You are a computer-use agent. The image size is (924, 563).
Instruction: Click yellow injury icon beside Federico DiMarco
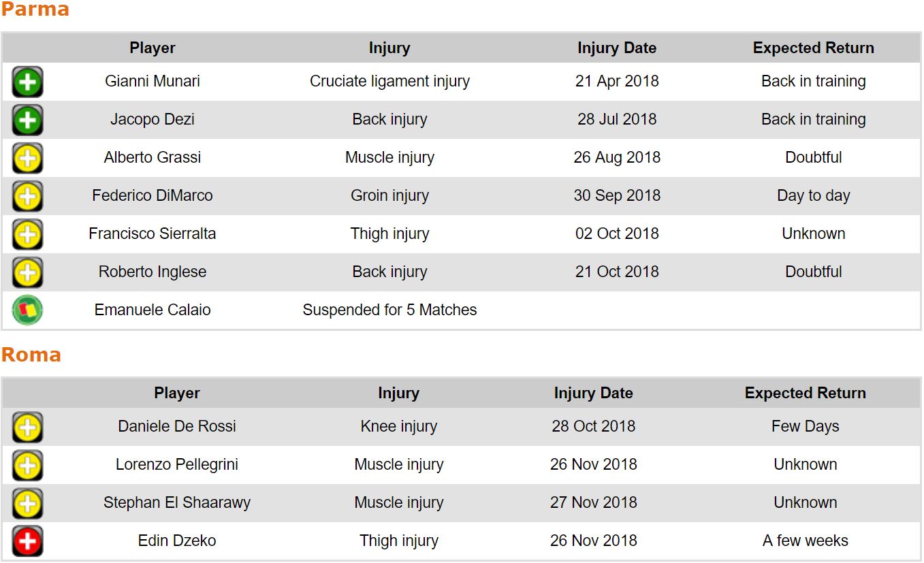click(x=27, y=197)
